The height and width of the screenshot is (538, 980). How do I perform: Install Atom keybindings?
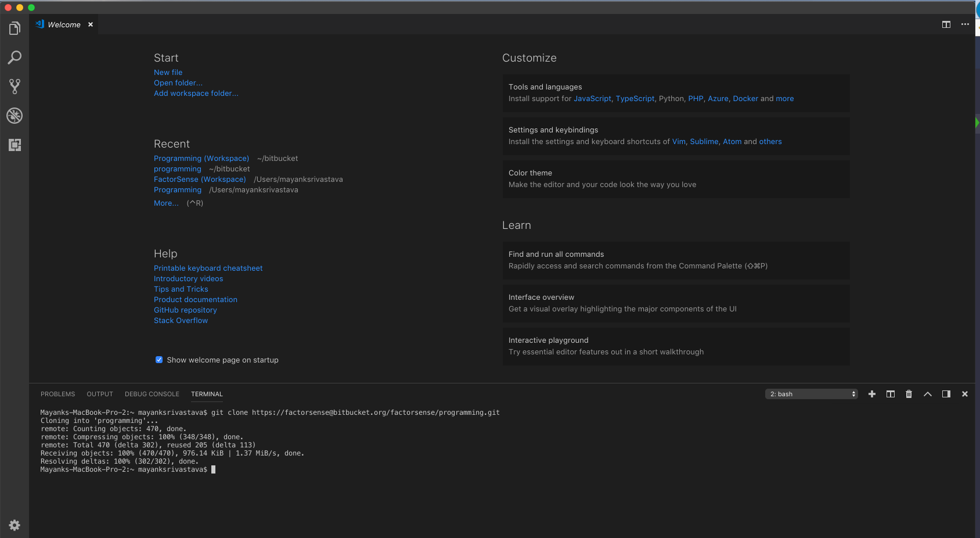coord(732,142)
